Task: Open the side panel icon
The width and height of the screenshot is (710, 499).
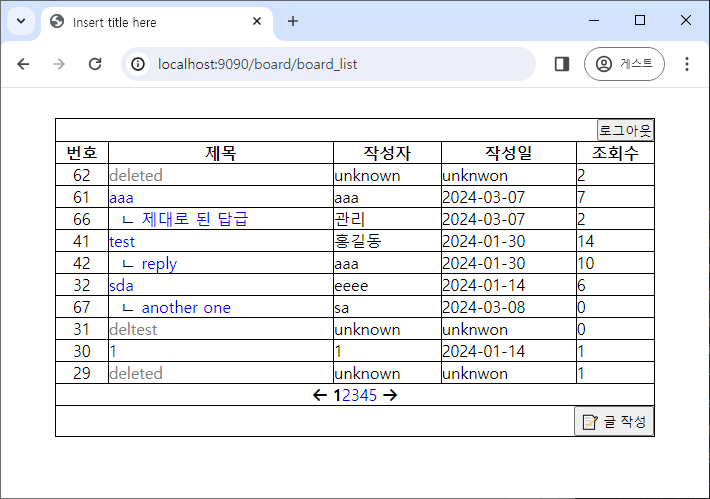Action: [x=562, y=64]
